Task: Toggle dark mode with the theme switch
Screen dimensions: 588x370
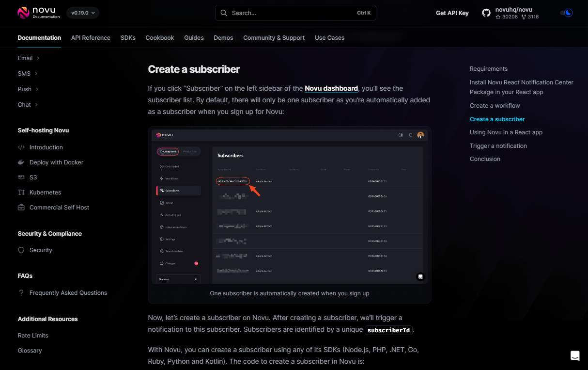Action: 566,13
